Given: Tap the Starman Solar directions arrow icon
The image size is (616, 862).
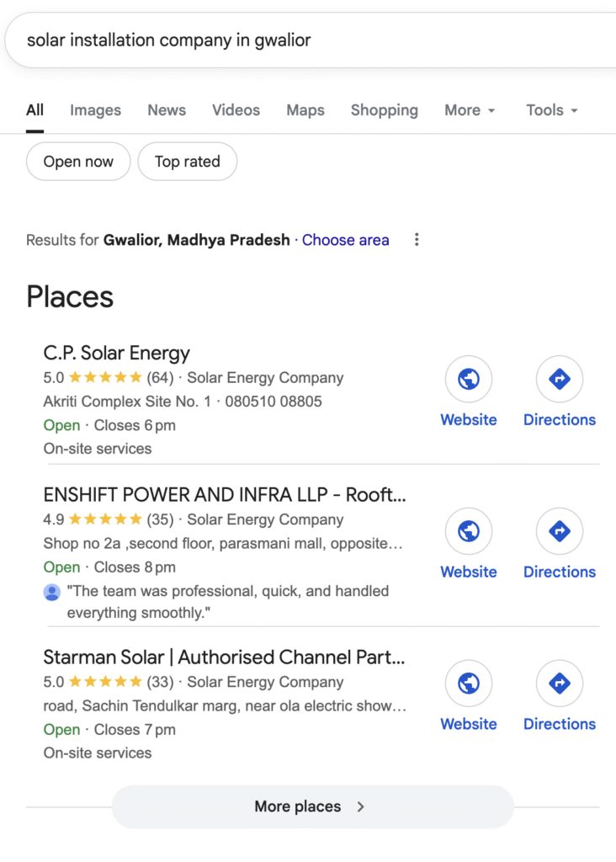Looking at the screenshot, I should click(x=560, y=684).
